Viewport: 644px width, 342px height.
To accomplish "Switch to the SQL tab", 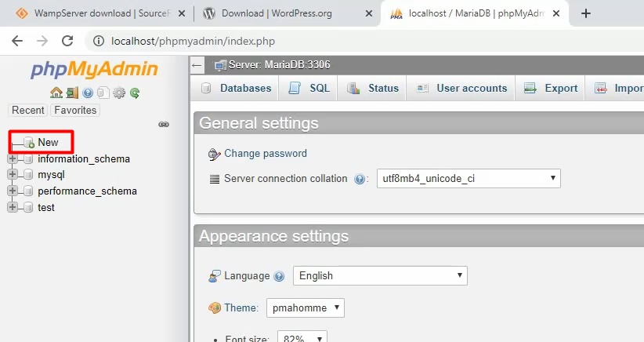I will [x=309, y=88].
